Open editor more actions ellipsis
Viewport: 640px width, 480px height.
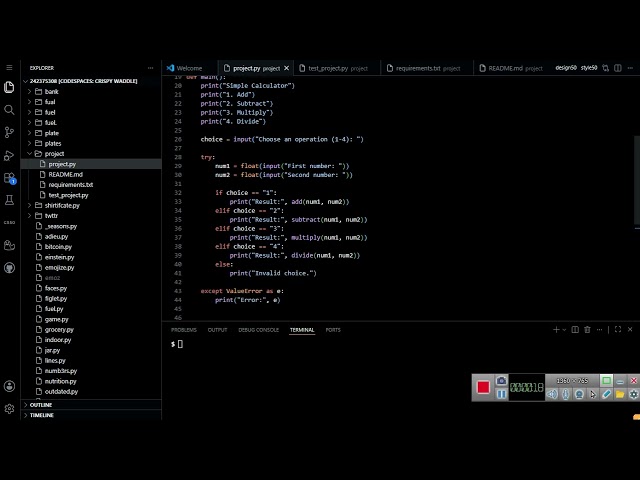click(x=630, y=68)
